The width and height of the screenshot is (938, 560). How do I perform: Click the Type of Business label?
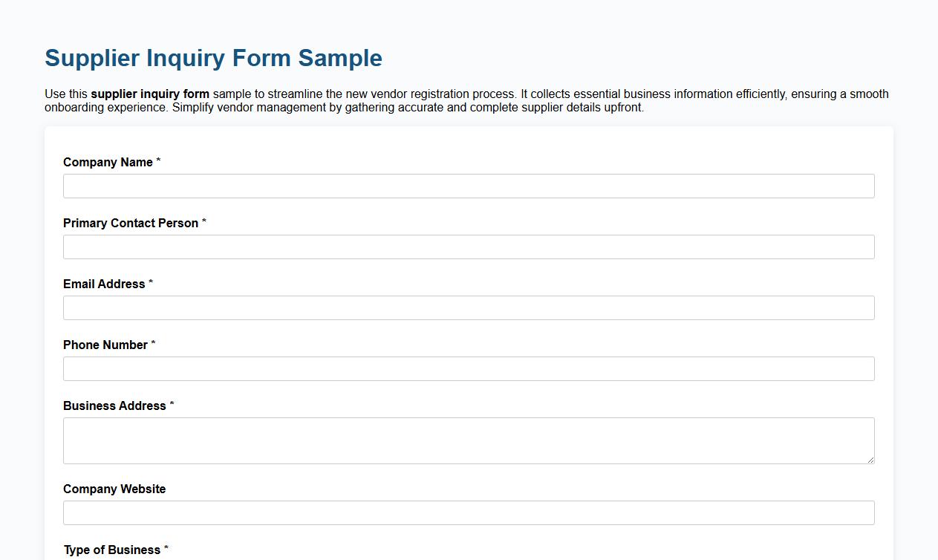[x=112, y=550]
